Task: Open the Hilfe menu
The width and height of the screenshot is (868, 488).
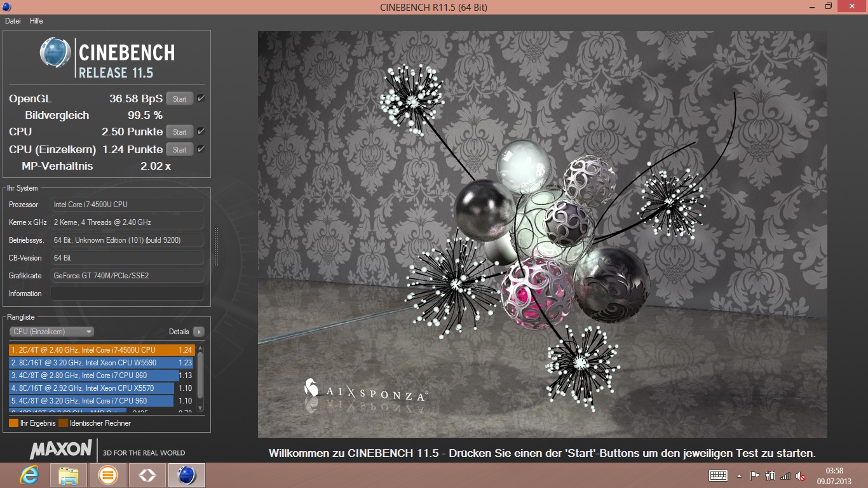Action: [x=36, y=21]
